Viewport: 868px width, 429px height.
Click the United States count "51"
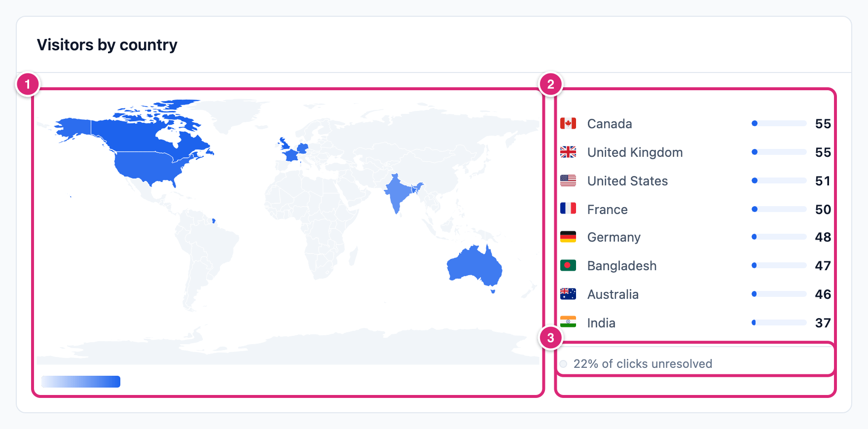pos(823,181)
